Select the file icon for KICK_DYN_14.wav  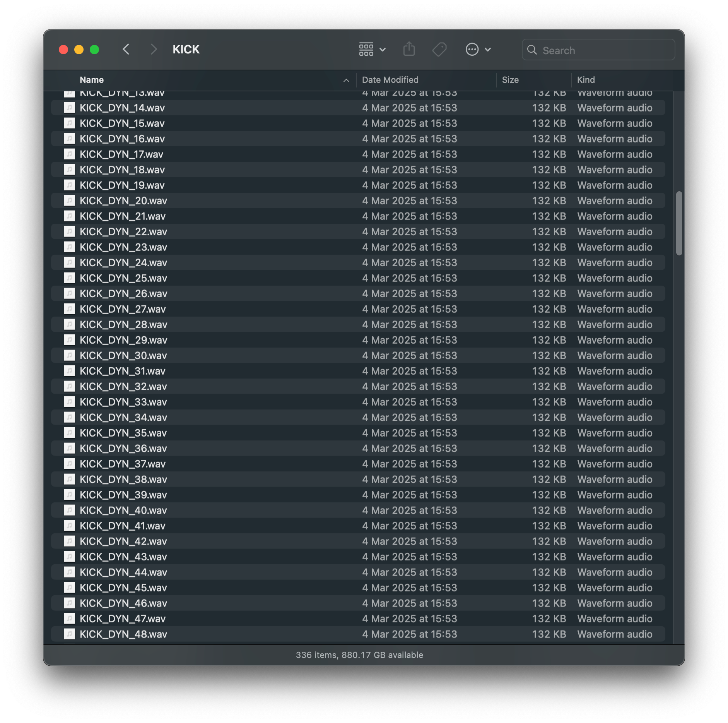(x=70, y=108)
